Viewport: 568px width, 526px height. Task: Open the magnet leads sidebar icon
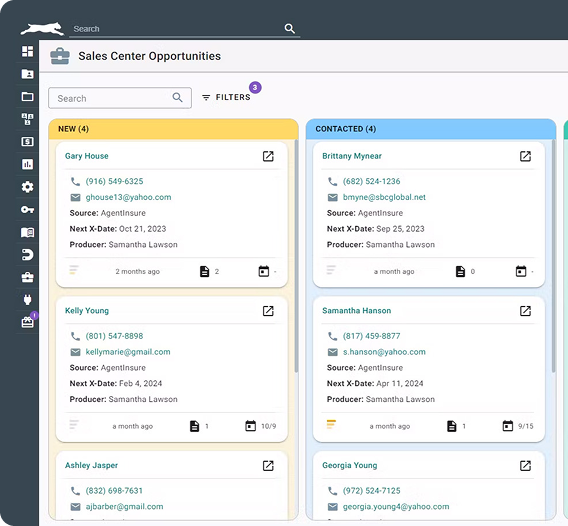point(28,255)
